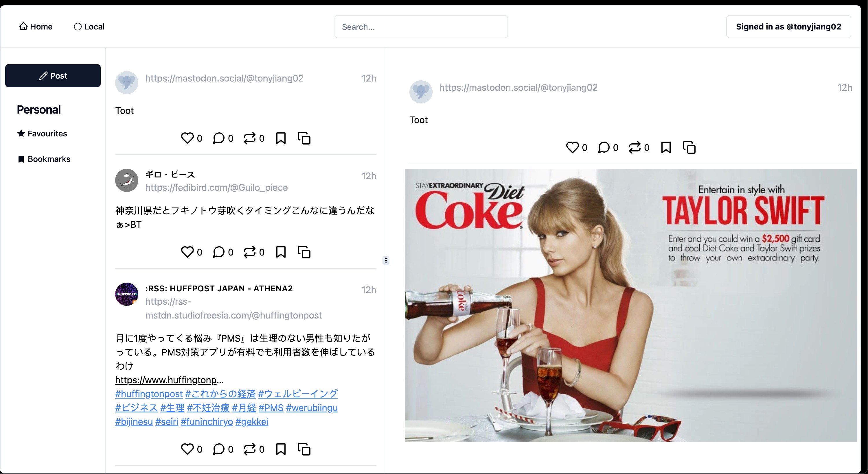Reply to the ギロ・ピース post
The height and width of the screenshot is (474, 868).
(218, 252)
